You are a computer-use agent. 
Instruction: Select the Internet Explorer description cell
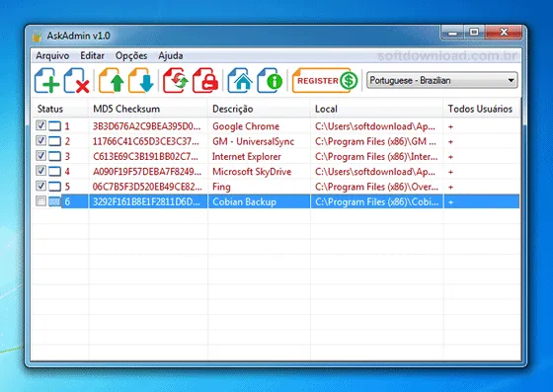coord(247,157)
